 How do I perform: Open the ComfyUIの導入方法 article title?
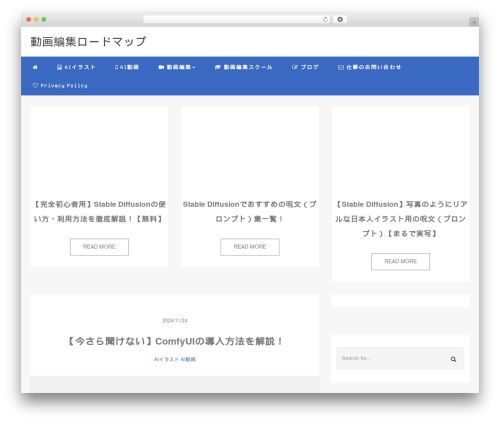pos(175,341)
